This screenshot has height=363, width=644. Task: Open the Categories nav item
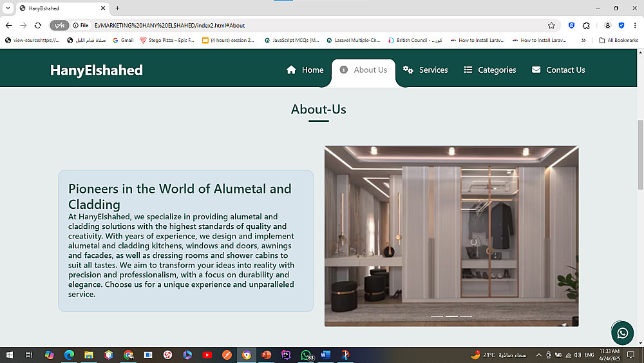click(490, 70)
